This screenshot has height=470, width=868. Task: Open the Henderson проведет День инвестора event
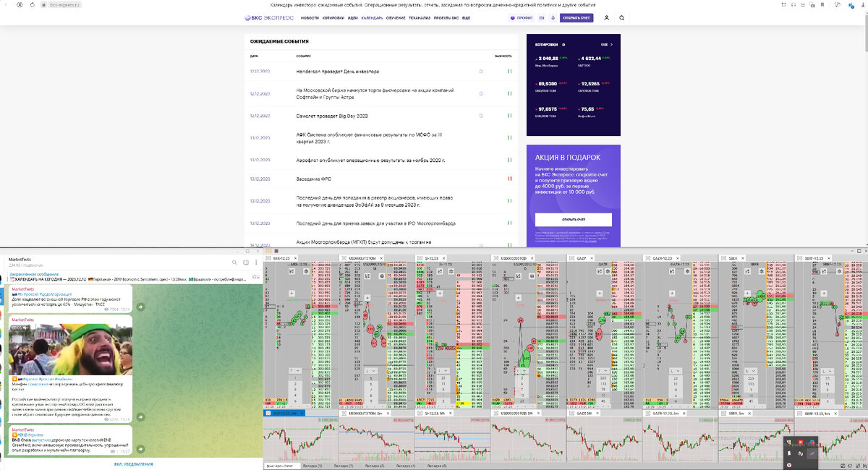[337, 72]
